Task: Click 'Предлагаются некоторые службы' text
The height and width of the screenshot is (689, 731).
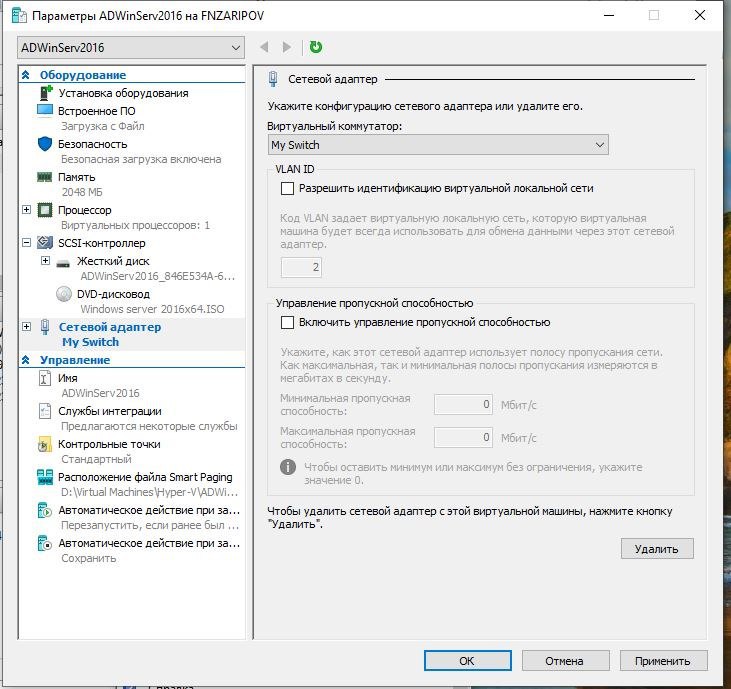Action: 149,426
